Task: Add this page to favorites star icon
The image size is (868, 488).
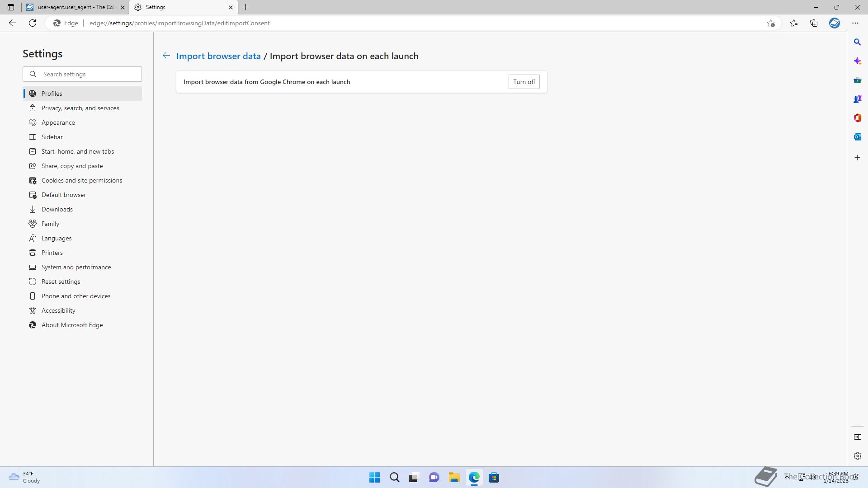Action: pyautogui.click(x=771, y=23)
